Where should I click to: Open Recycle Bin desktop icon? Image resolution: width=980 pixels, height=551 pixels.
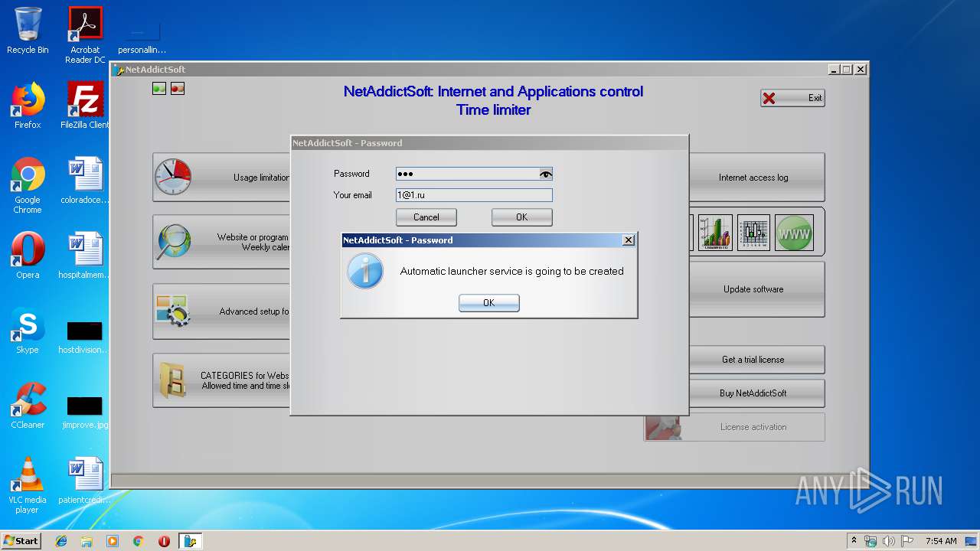click(x=28, y=31)
